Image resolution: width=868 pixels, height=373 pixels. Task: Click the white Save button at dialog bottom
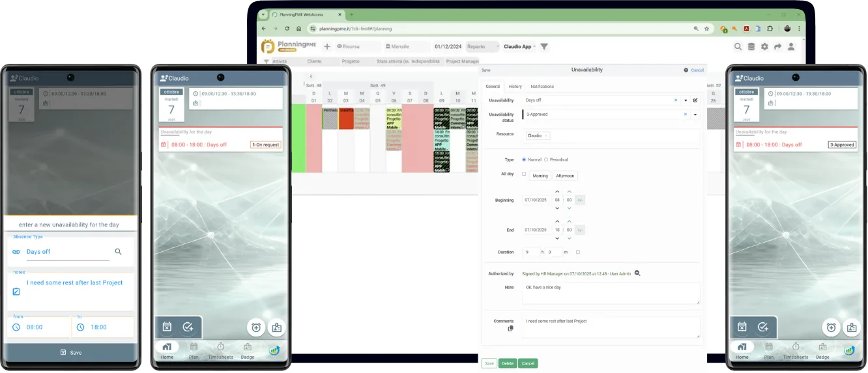point(489,363)
